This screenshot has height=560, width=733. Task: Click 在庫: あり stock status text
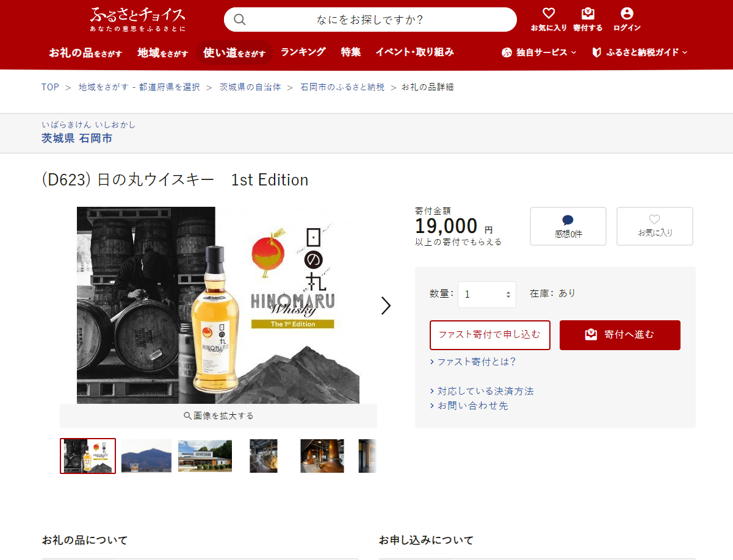(x=553, y=293)
